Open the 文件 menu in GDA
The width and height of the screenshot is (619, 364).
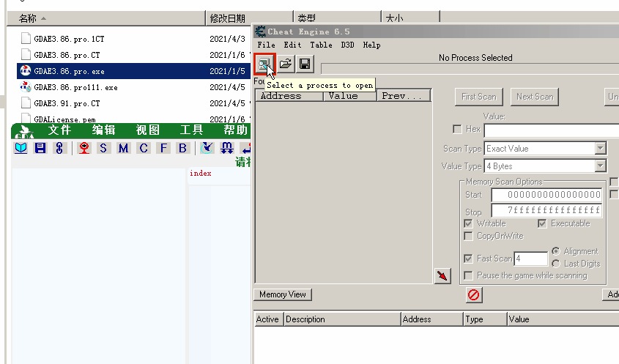(59, 130)
